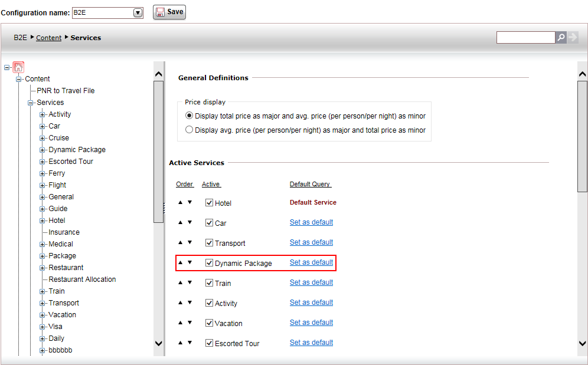The width and height of the screenshot is (588, 365).
Task: Open PNR to Travel File tree item
Action: click(x=66, y=91)
